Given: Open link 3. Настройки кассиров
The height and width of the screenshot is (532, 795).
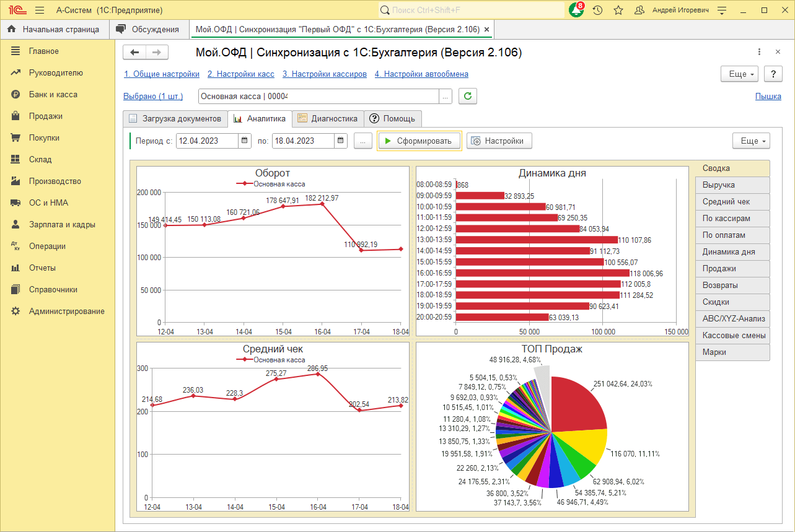Looking at the screenshot, I should [x=325, y=74].
